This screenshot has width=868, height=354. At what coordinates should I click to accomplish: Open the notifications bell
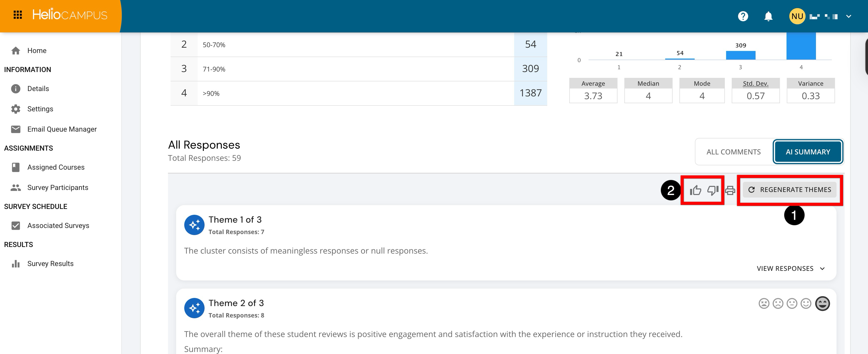click(x=768, y=16)
